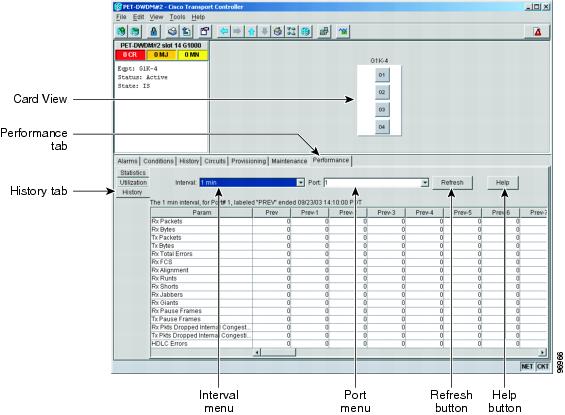
Task: Switch to the Maintenance tab
Action: 289,161
